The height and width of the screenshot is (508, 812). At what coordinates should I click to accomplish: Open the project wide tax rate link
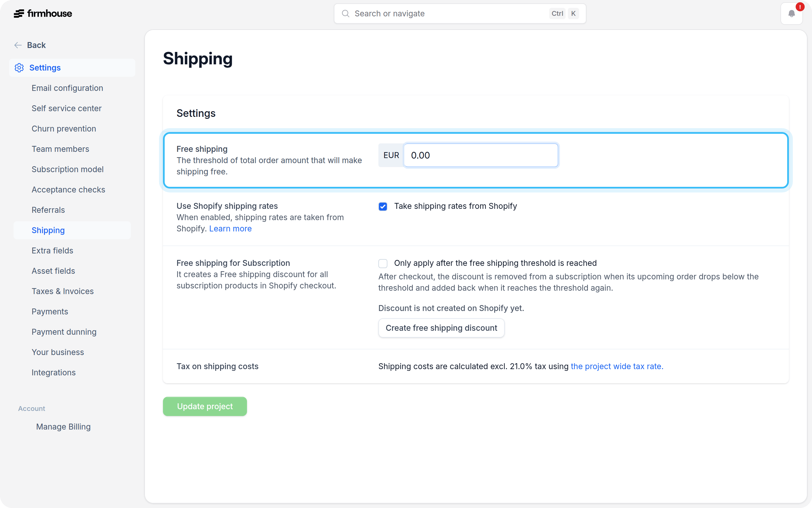617,366
